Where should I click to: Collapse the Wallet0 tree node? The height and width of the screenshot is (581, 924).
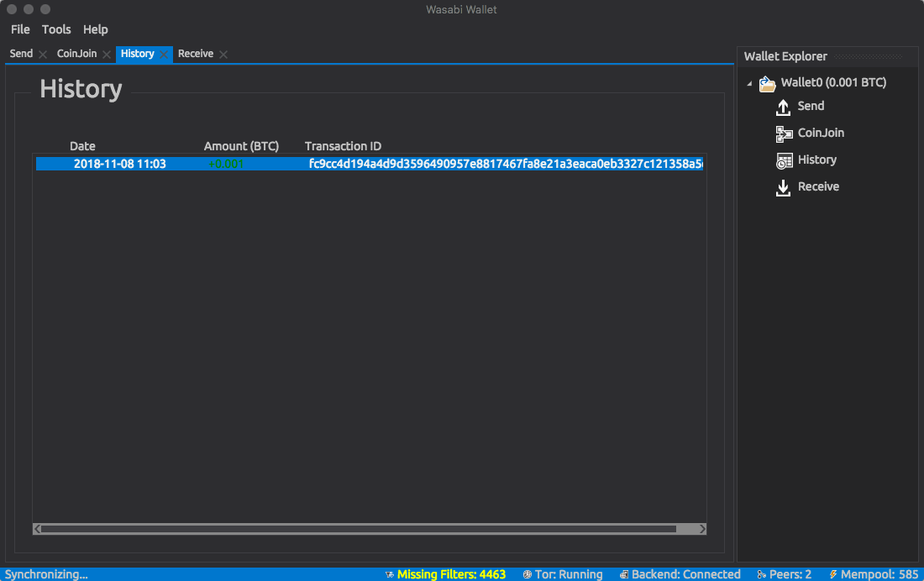pyautogui.click(x=749, y=84)
